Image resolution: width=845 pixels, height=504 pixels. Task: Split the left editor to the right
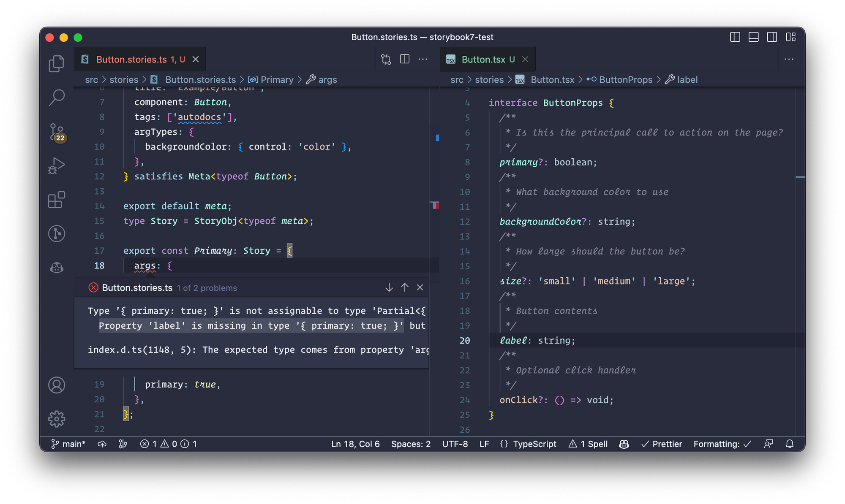[405, 60]
